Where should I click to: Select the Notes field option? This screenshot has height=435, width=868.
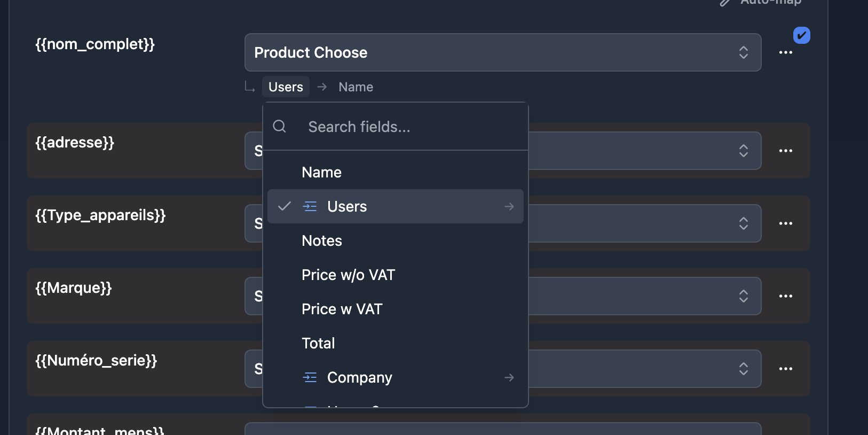[322, 240]
